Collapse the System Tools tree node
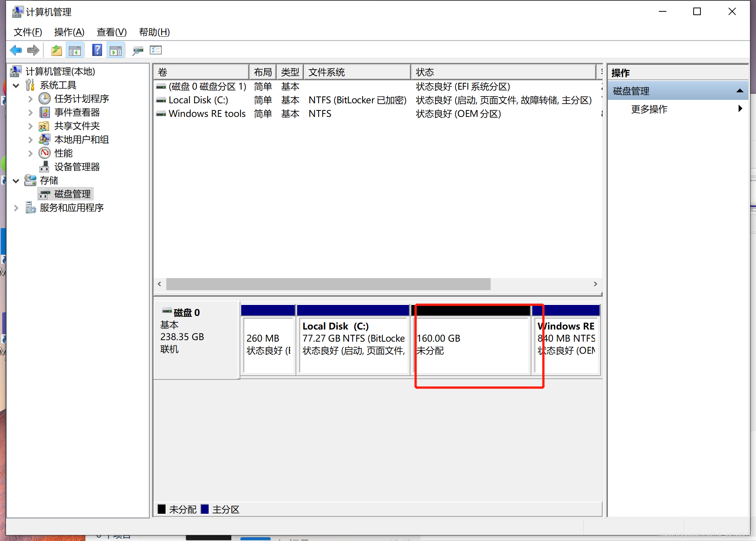 pyautogui.click(x=16, y=86)
